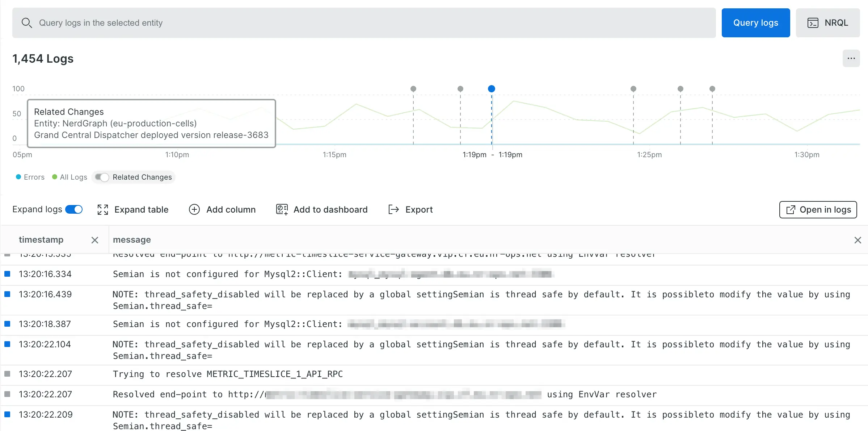The image size is (868, 431).
Task: Focus the query logs search field
Action: pyautogui.click(x=364, y=23)
